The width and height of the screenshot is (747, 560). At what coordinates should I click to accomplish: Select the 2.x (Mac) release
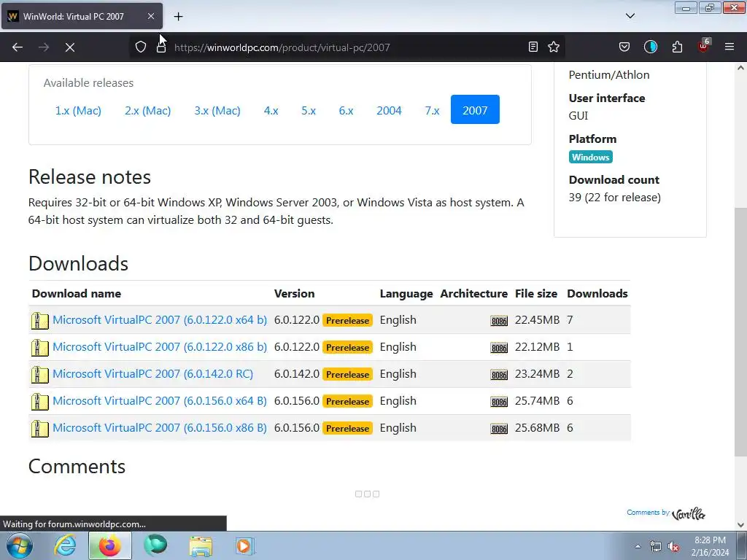click(147, 111)
